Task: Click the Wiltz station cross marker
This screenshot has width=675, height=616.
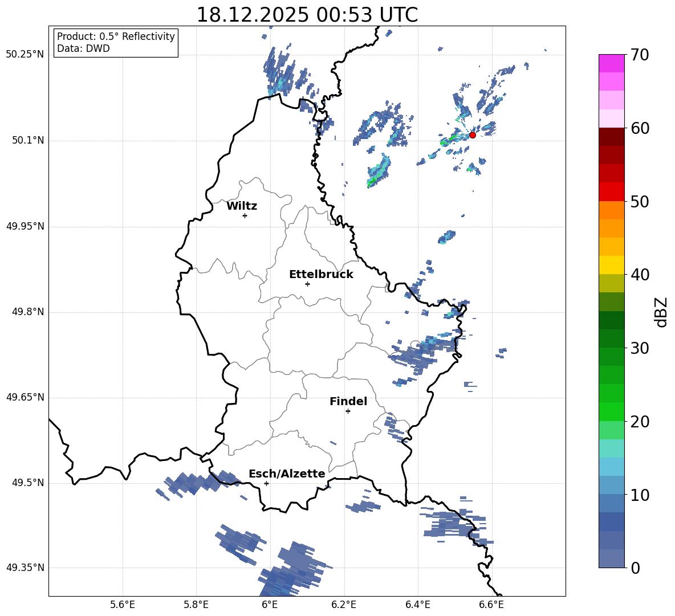Action: [x=245, y=215]
